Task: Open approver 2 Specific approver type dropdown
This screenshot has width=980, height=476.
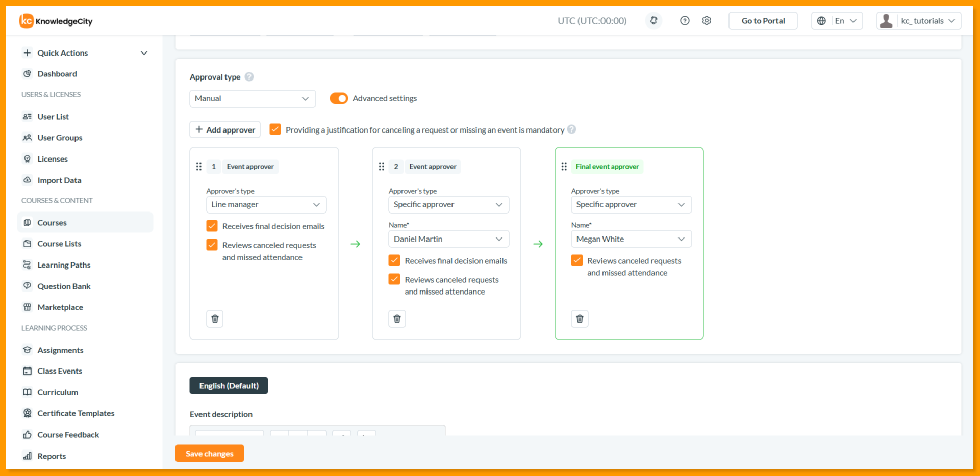Action: point(448,204)
